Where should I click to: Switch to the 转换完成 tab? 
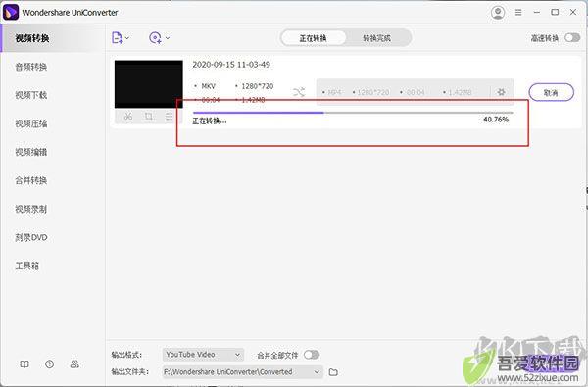[x=377, y=38]
